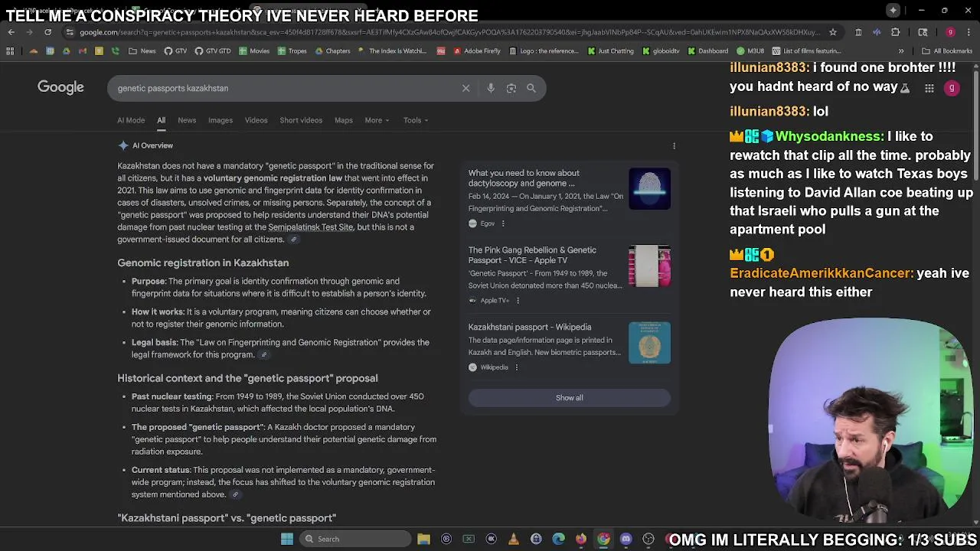The width and height of the screenshot is (980, 551).
Task: Open the All Bookmarks folder
Action: point(947,51)
